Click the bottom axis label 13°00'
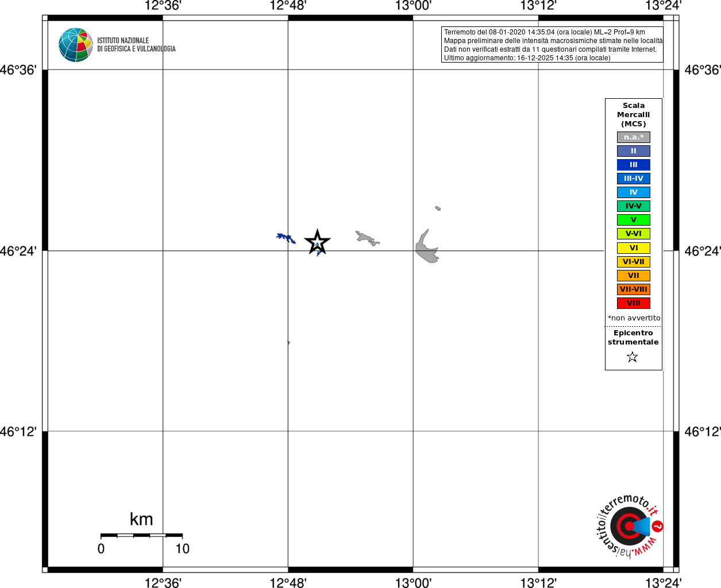This screenshot has width=721, height=588. pos(413,583)
